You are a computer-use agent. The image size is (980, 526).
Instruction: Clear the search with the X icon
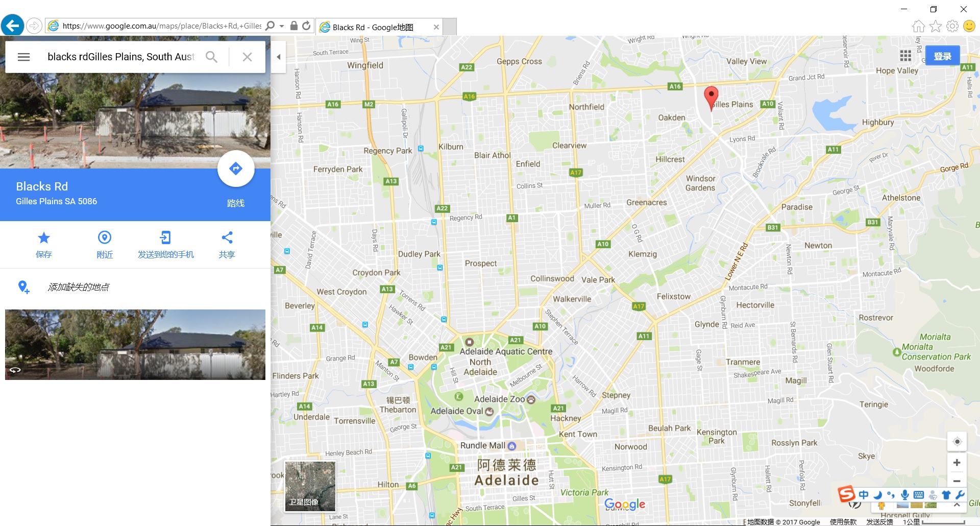pos(247,57)
